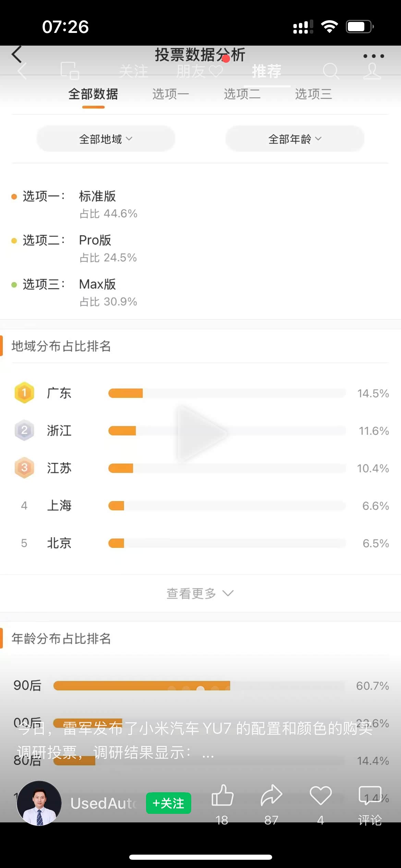Screen dimensions: 401x868
Task: Switch to the 选项一 tab
Action: [170, 94]
